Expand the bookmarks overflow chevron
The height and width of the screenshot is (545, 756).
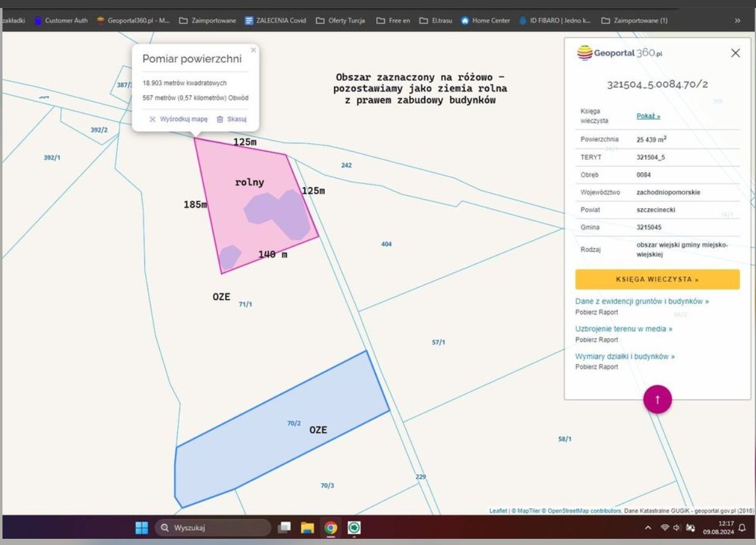tap(737, 20)
